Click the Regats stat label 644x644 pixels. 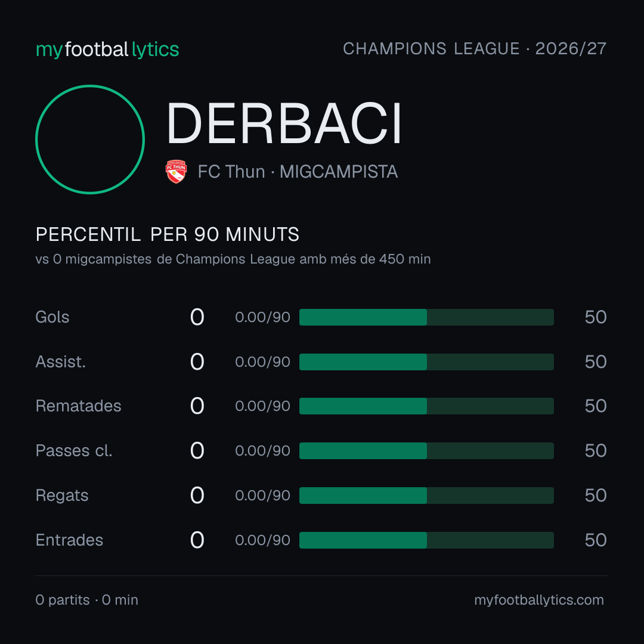[62, 496]
